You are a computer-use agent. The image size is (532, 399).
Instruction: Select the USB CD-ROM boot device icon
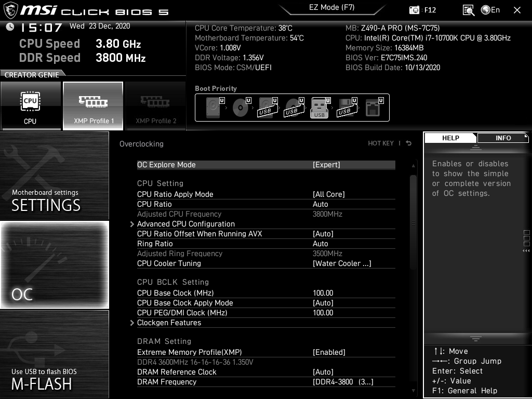tap(294, 107)
